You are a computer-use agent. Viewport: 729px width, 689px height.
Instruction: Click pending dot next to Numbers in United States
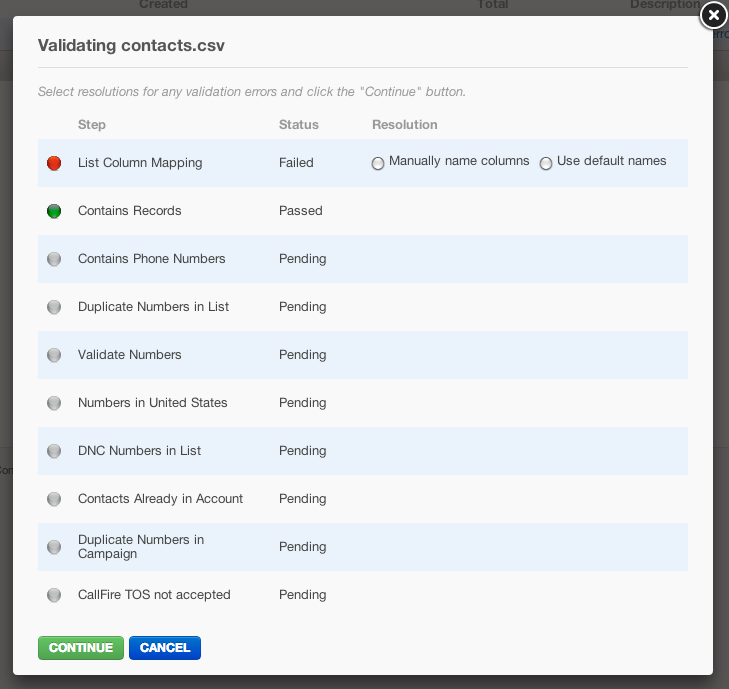[54, 403]
